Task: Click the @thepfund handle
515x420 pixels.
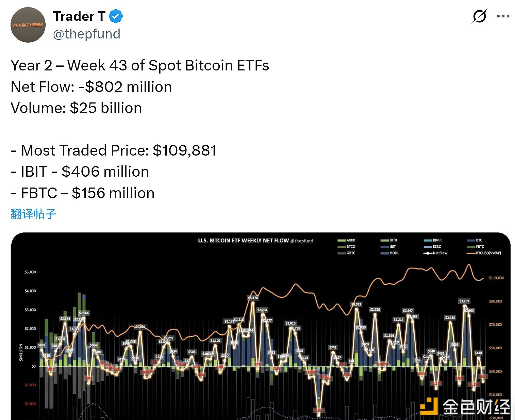Action: point(87,34)
